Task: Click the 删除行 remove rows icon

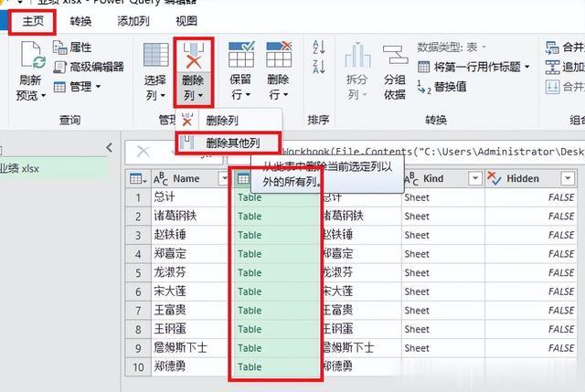Action: click(279, 55)
